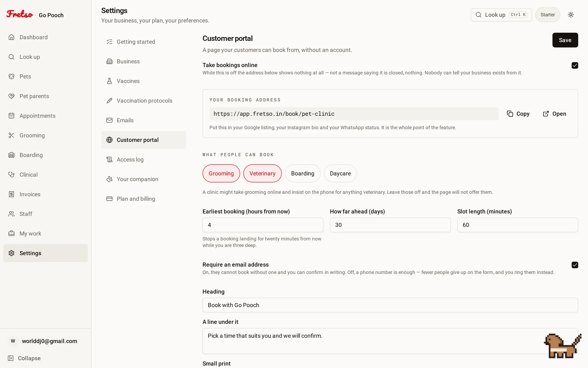Uncheck Require an email address checkbox
Image resolution: width=588 pixels, height=368 pixels.
(575, 265)
